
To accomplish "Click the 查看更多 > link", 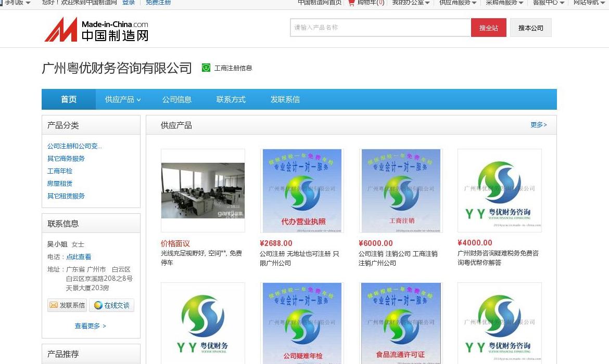I will (x=91, y=326).
